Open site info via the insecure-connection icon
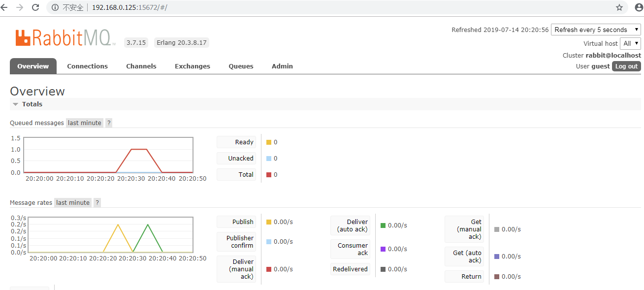 pos(55,7)
